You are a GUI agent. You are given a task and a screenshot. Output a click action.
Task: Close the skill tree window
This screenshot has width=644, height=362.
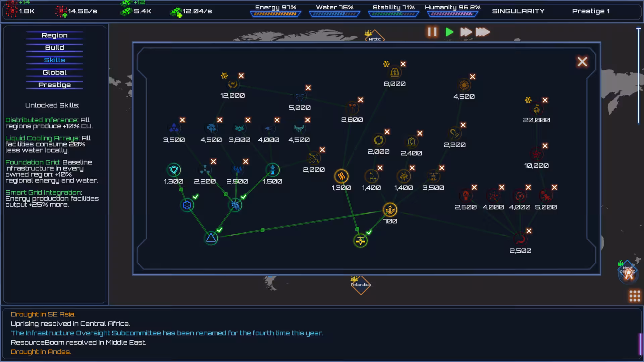pyautogui.click(x=582, y=62)
